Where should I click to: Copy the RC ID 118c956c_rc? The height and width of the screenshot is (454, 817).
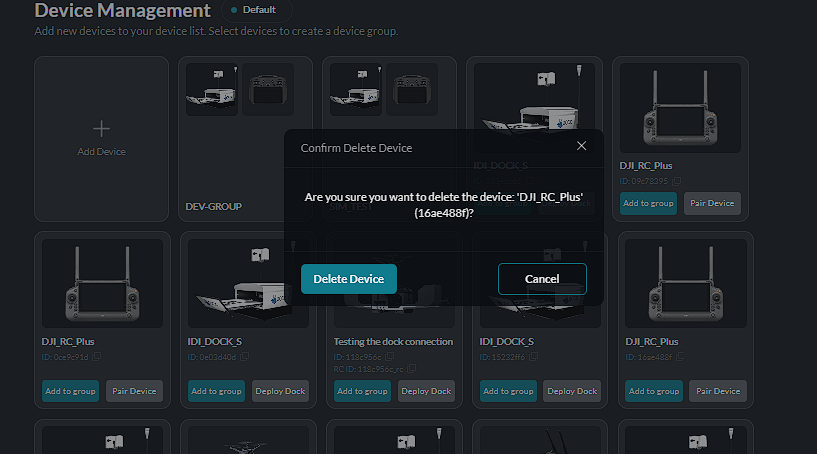click(x=411, y=369)
